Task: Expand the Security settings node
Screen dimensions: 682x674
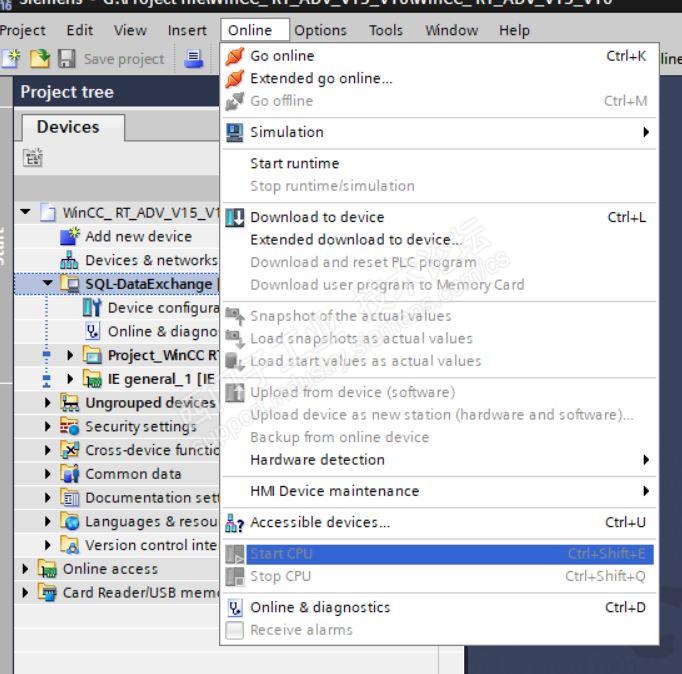Action: tap(48, 427)
